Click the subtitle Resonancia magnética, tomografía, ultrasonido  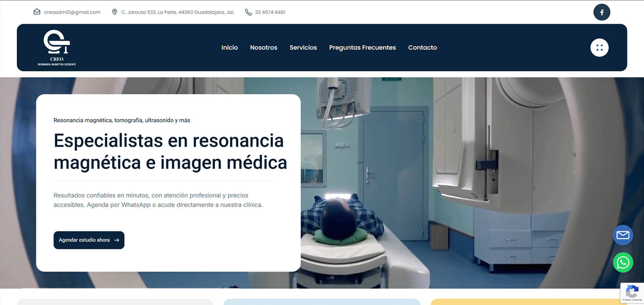[x=122, y=120]
